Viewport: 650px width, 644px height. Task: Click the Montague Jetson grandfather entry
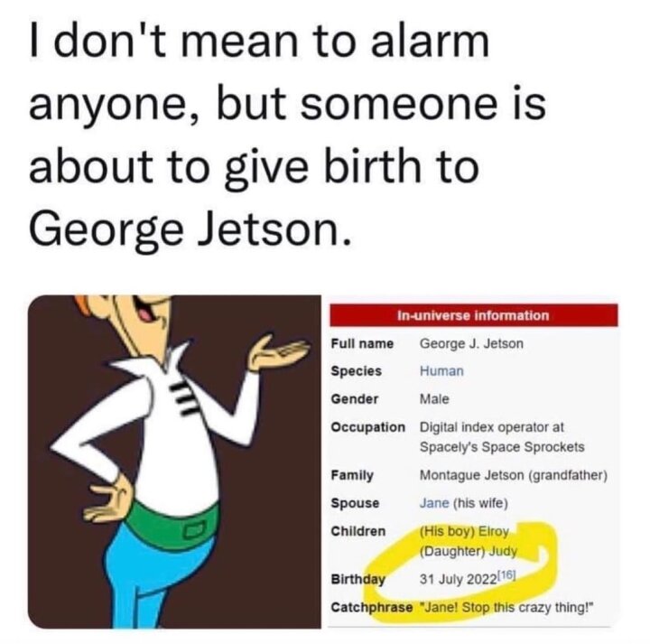pyautogui.click(x=514, y=475)
